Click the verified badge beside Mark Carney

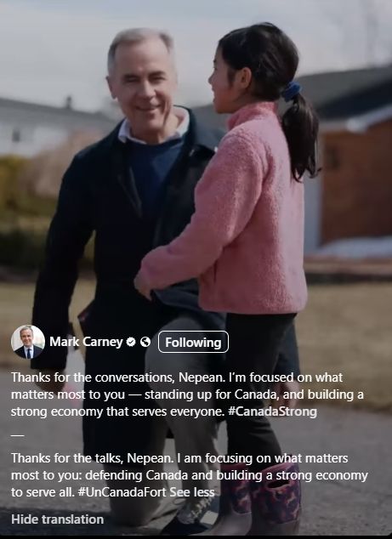coord(131,342)
